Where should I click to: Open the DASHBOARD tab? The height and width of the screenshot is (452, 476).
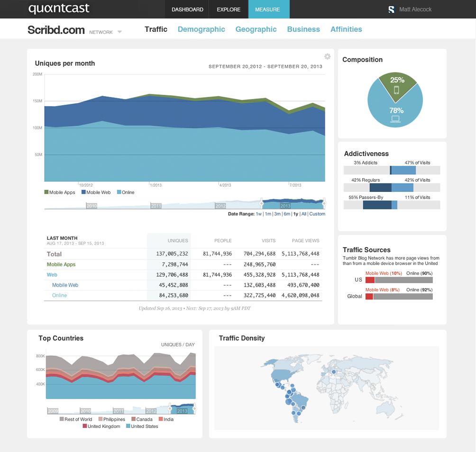coord(187,9)
